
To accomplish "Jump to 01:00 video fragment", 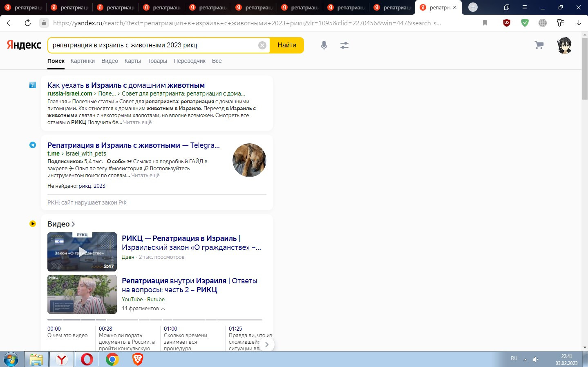I will (170, 329).
